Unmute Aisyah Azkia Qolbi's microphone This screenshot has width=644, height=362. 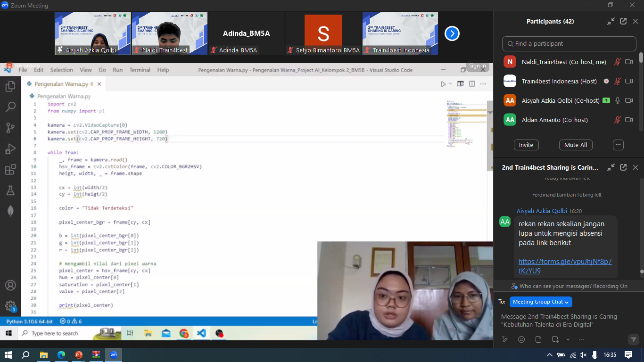617,100
